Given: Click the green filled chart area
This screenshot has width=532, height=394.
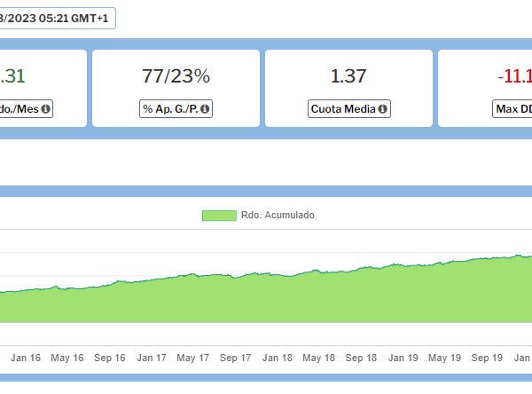Looking at the screenshot, I should [266, 302].
